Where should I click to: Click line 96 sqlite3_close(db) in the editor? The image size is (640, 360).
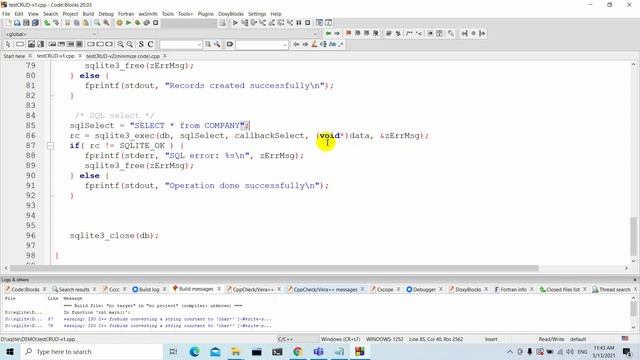[x=114, y=236]
